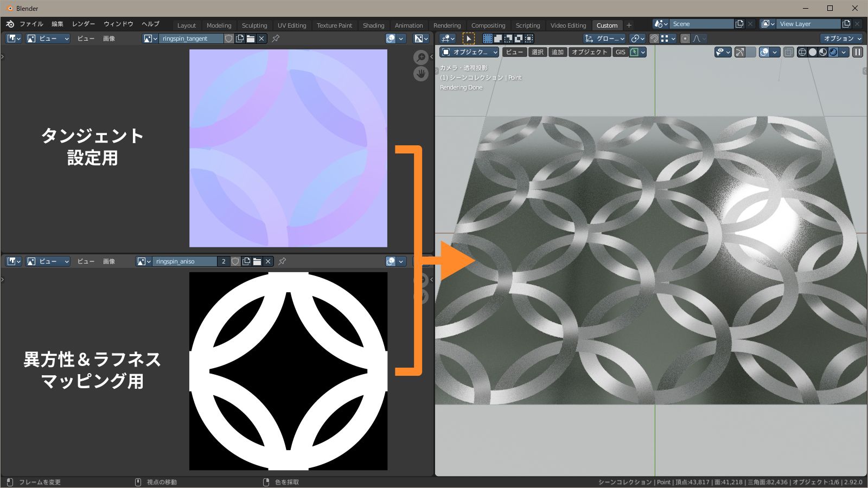
Task: Browse images next to ringspin_aniso
Action: (x=144, y=261)
